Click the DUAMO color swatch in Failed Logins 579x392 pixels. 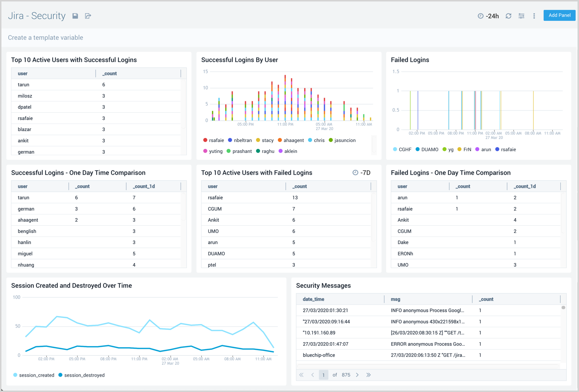[418, 150]
